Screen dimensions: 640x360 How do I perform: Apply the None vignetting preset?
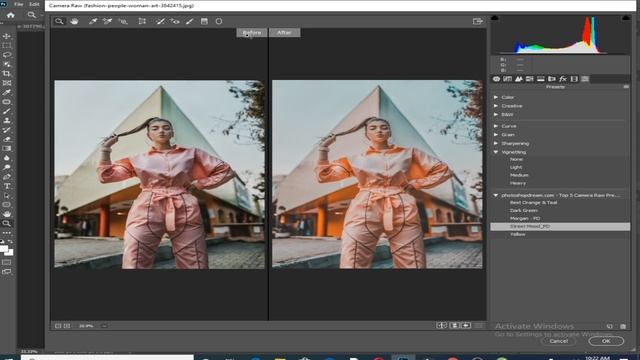(516, 160)
